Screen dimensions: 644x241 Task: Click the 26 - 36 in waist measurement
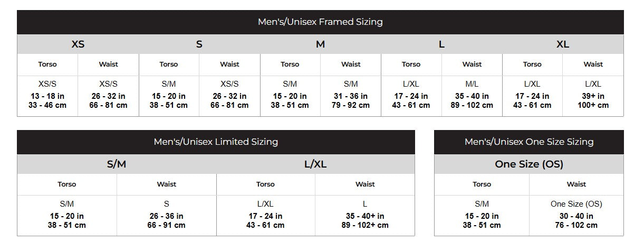tap(166, 216)
